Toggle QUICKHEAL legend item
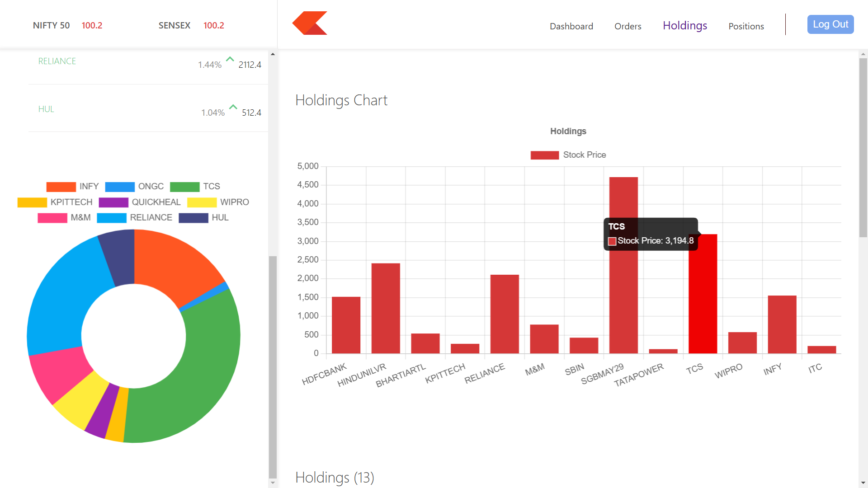This screenshot has width=868, height=488. [x=140, y=202]
